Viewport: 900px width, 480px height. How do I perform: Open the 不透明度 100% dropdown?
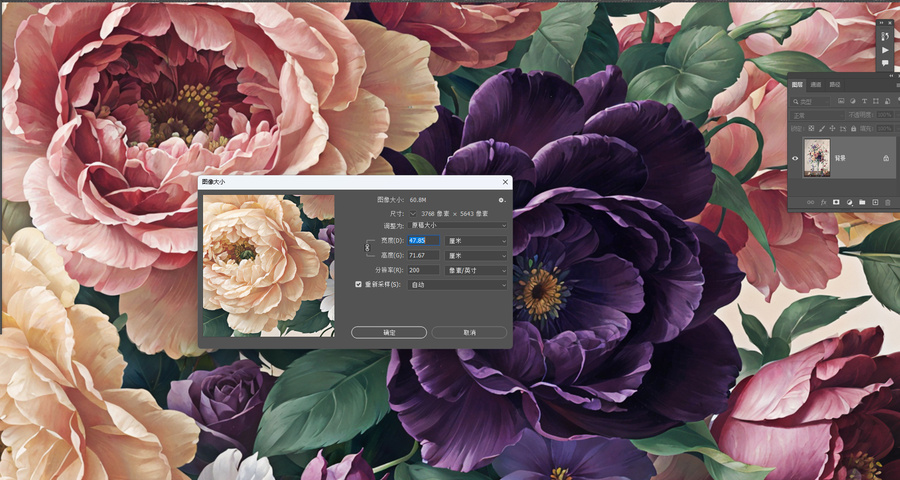coord(886,115)
